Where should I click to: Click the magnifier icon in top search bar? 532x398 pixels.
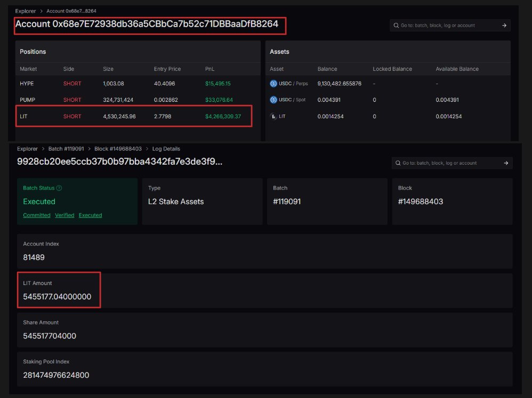click(396, 25)
